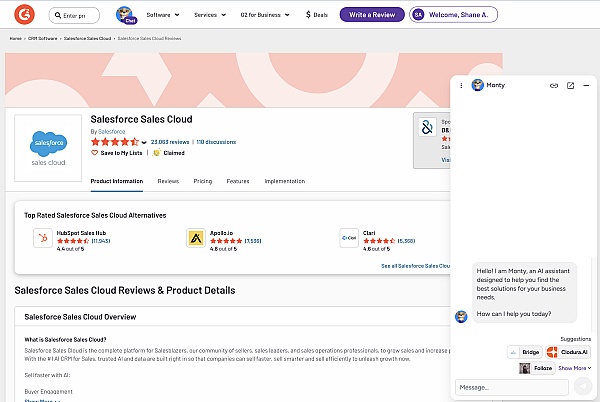Click the search magnifier icon
Image resolution: width=600 pixels, height=402 pixels.
58,15
